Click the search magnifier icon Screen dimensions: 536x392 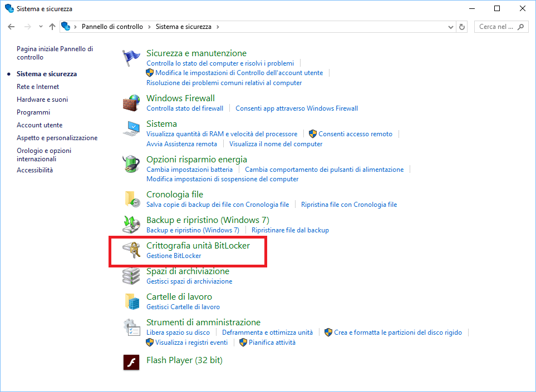point(520,27)
